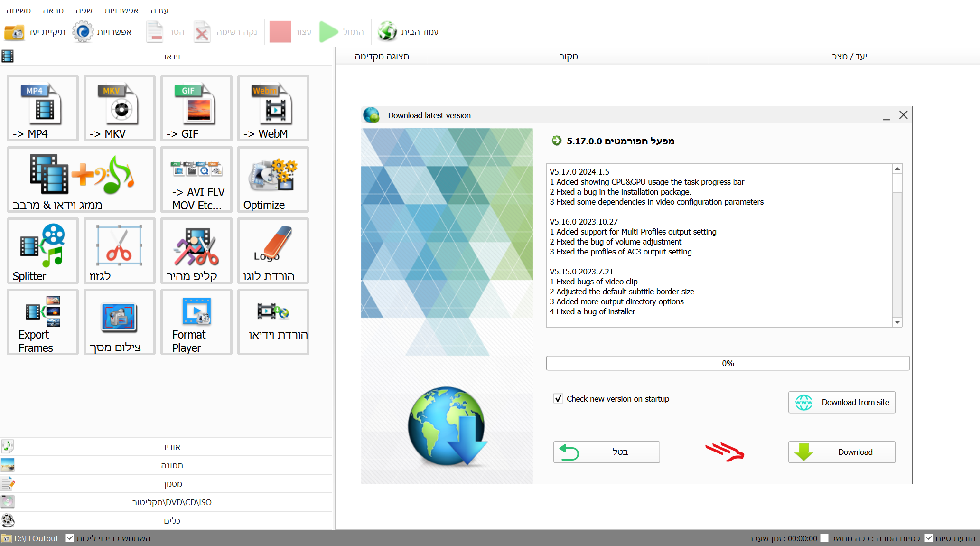This screenshot has height=546, width=980.
Task: Toggle the checkbox next to D:\FFOutput
Action: [70, 538]
